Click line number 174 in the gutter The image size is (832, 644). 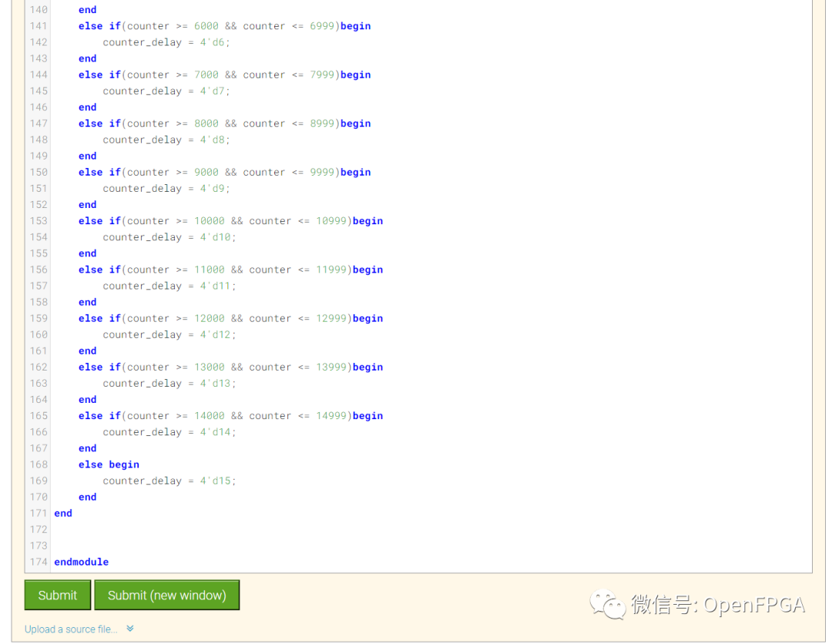tap(39, 562)
